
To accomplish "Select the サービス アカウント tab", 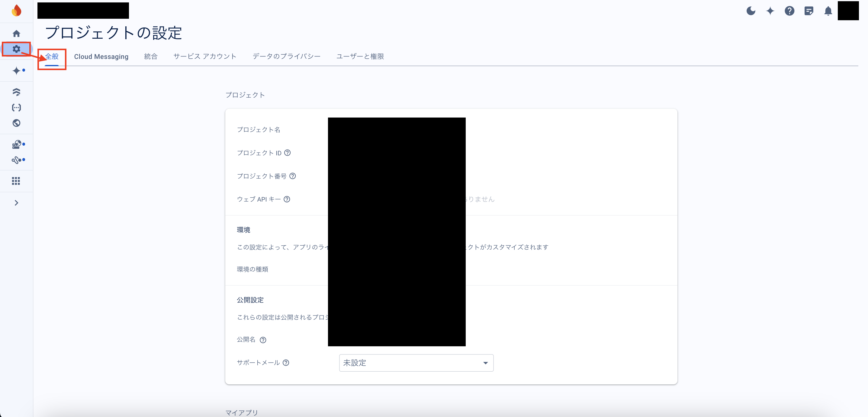I will coord(204,56).
